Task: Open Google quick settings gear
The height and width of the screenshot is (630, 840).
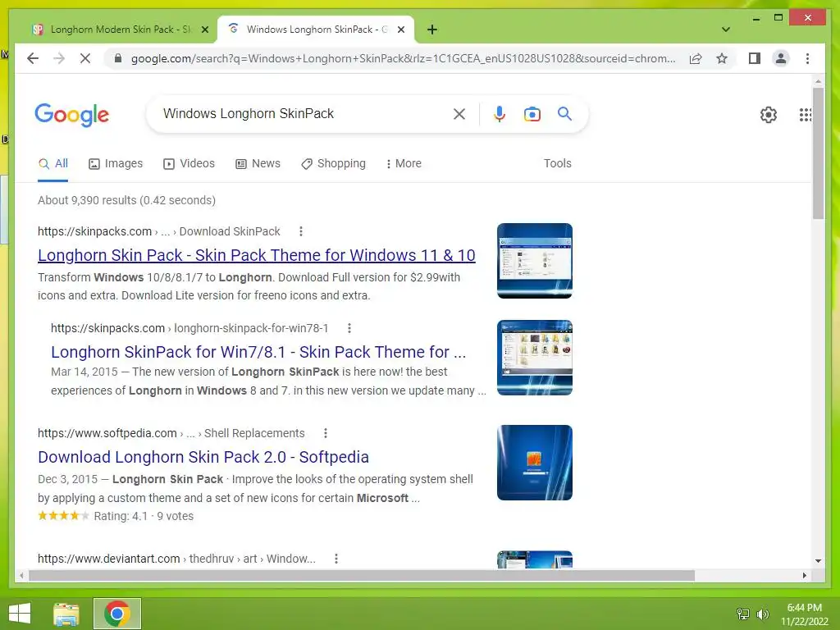Action: click(x=768, y=115)
